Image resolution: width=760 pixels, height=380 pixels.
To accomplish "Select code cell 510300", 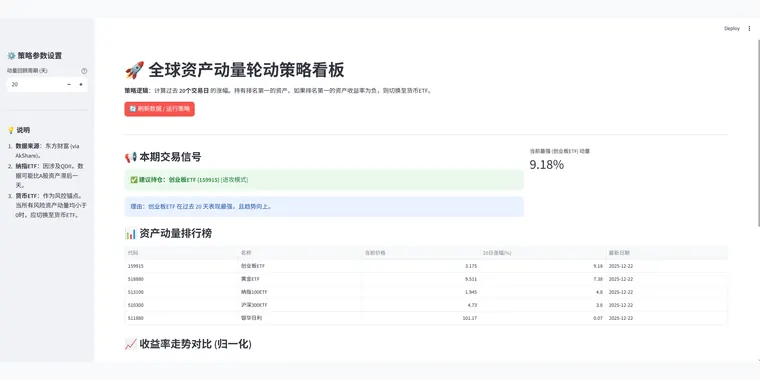I will click(181, 305).
